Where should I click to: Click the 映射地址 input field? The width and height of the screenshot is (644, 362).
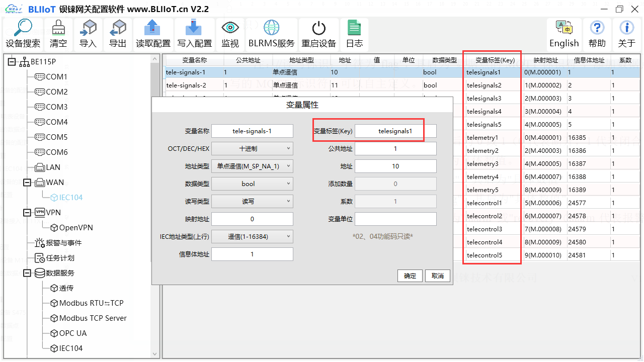point(252,219)
